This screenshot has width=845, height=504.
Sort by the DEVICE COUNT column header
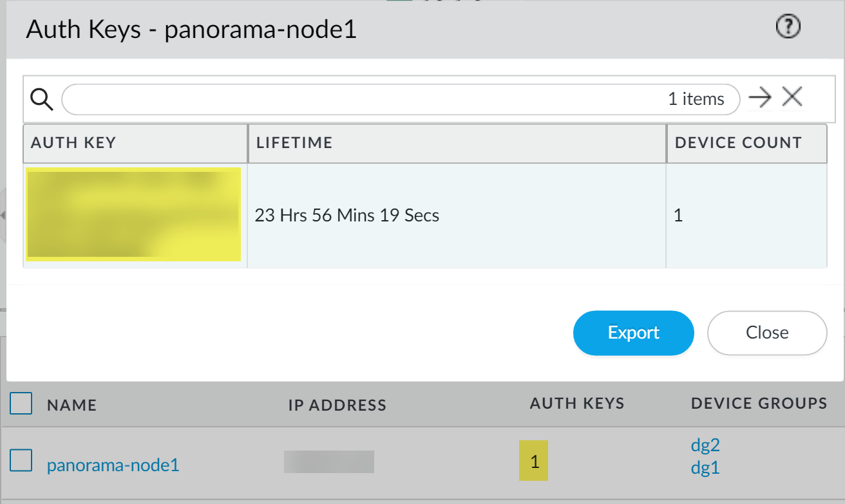coord(738,143)
